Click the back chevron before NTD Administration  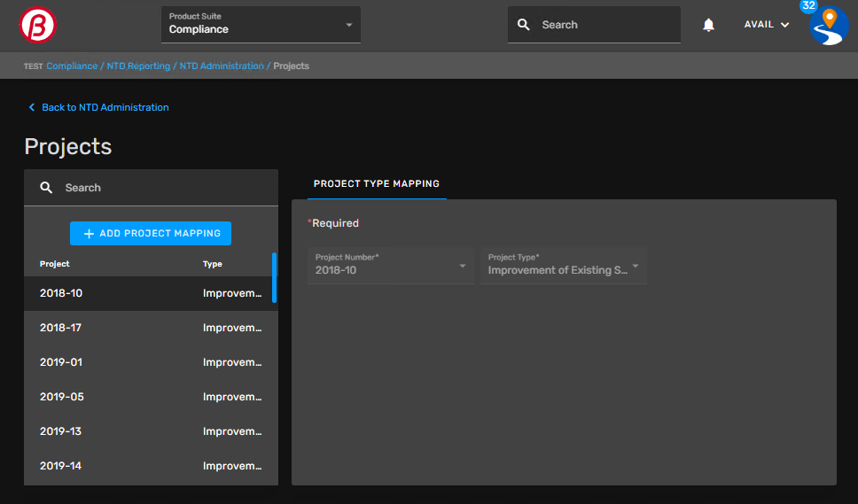(x=32, y=107)
